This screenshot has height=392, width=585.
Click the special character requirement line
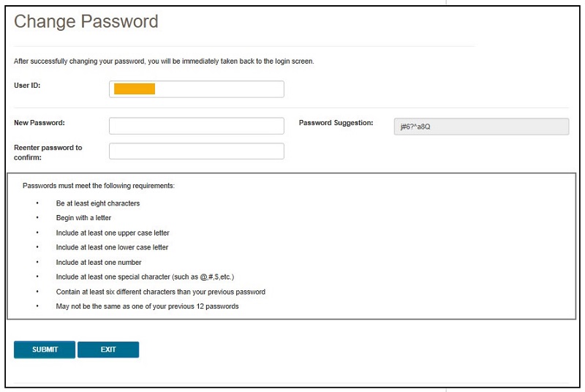[x=145, y=277]
